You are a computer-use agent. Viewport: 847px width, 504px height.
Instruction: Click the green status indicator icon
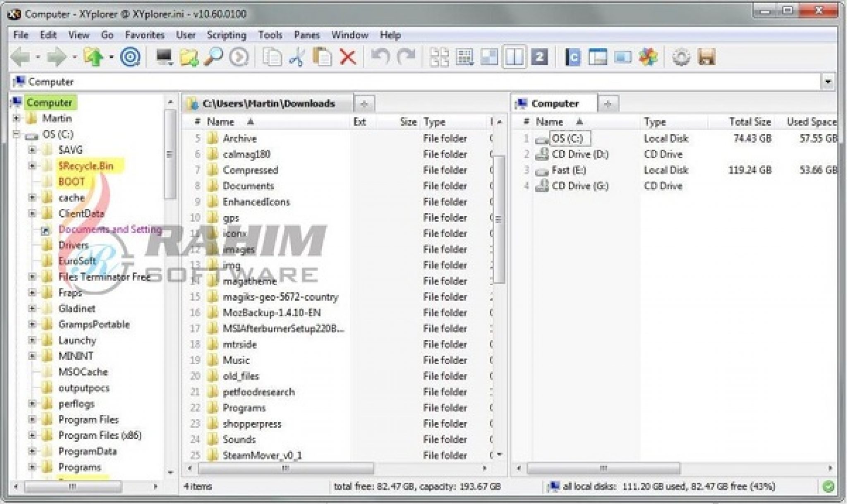(x=828, y=487)
